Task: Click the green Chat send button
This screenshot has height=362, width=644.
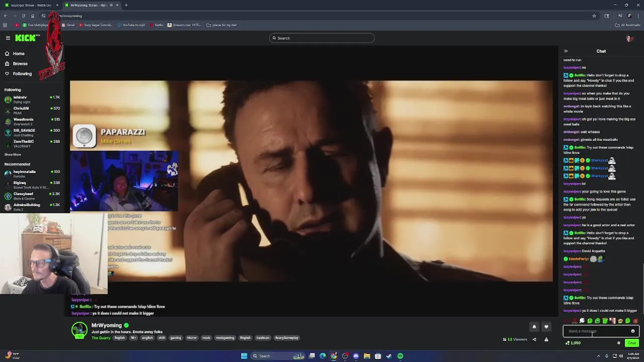Action: coord(632,343)
